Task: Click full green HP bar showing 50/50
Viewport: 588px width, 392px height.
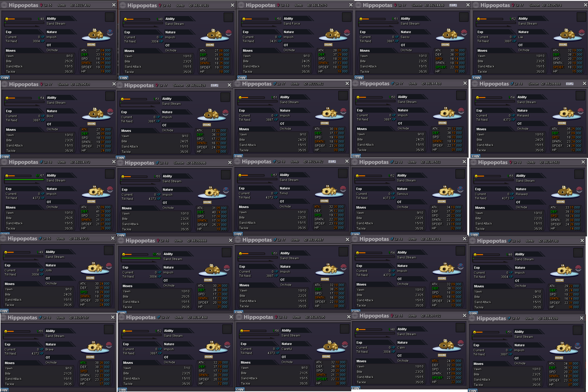Action: tap(141, 258)
